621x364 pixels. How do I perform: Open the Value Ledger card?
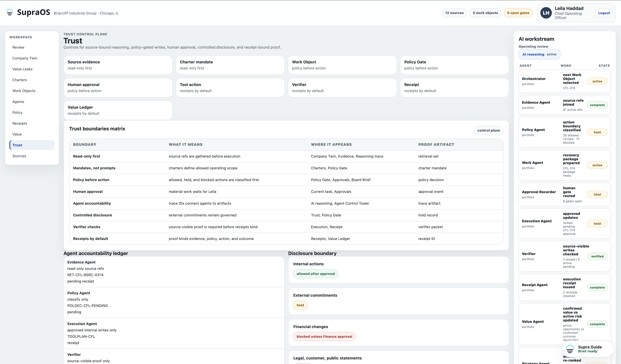[118, 110]
